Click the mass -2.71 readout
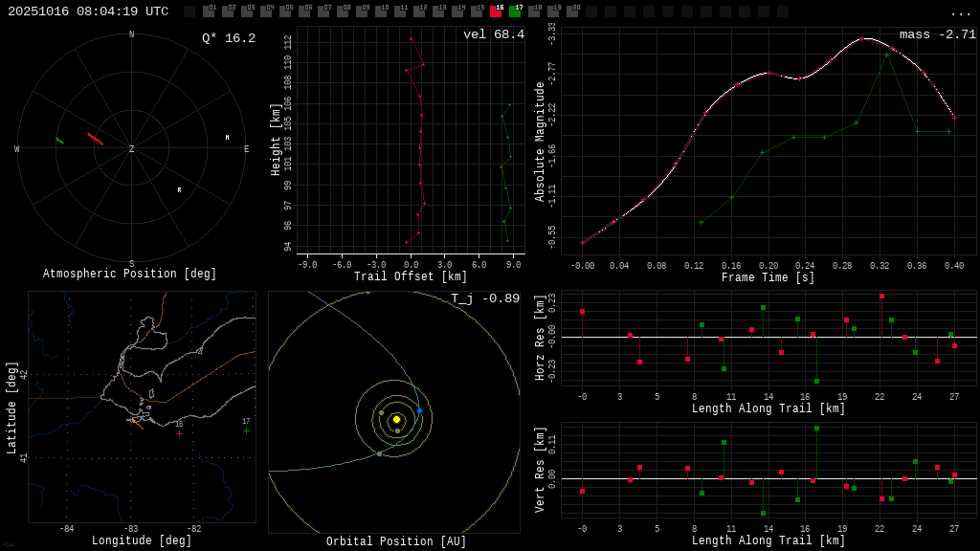The height and width of the screenshot is (551, 980). click(x=937, y=35)
